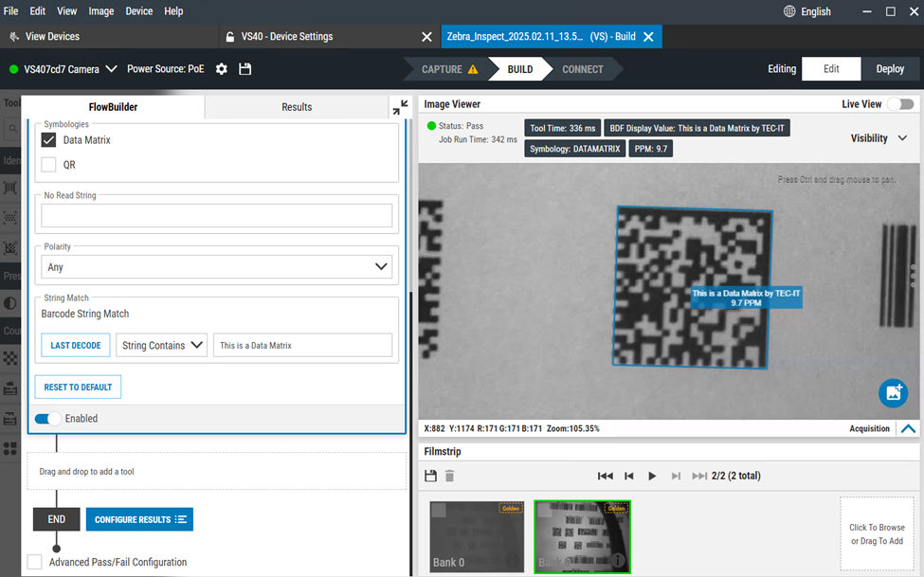Image resolution: width=924 pixels, height=577 pixels.
Task: Select the checkerboard tool in sidebar
Action: (10, 358)
